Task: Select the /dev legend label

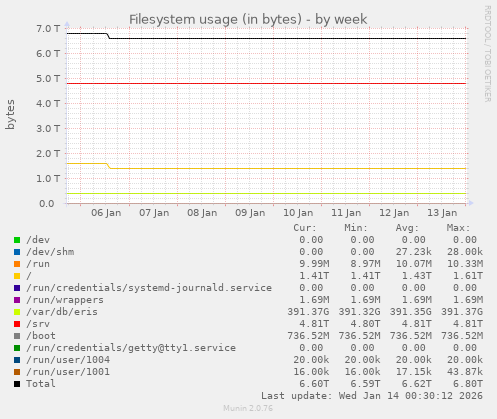Action: point(38,240)
